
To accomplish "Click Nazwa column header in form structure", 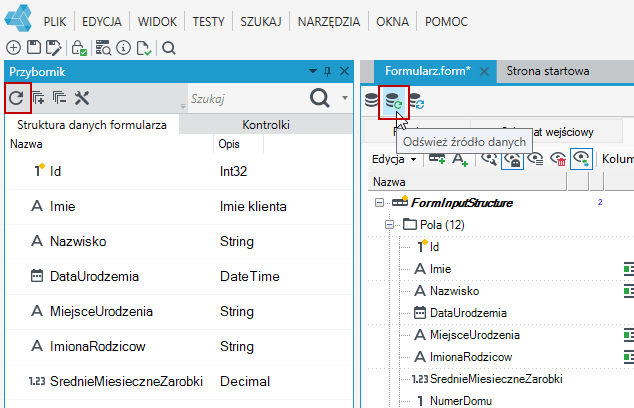I will click(467, 182).
